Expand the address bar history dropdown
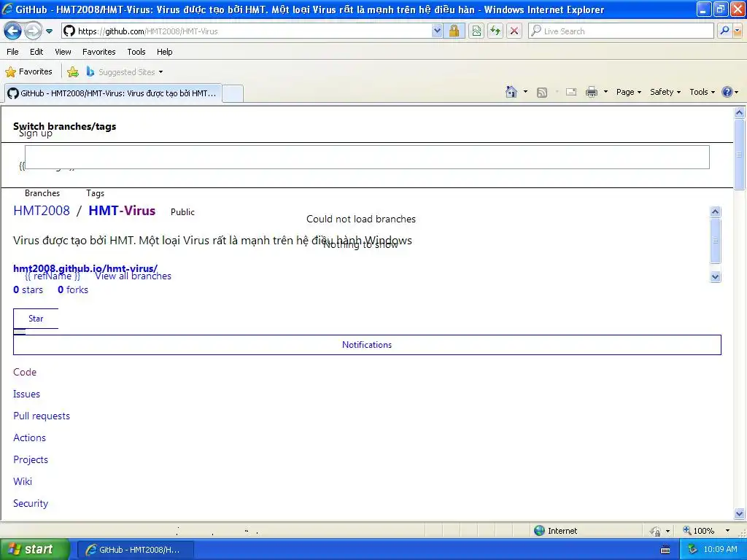This screenshot has height=560, width=747. click(437, 31)
